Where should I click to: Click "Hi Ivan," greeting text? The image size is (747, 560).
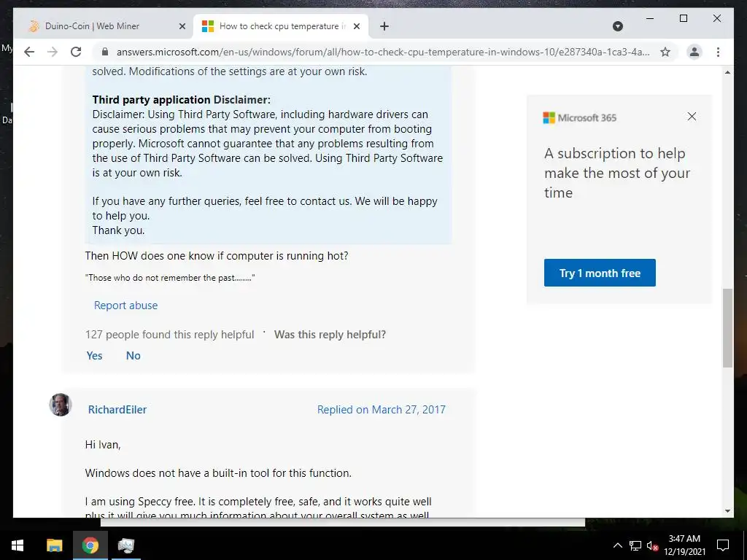[103, 444]
